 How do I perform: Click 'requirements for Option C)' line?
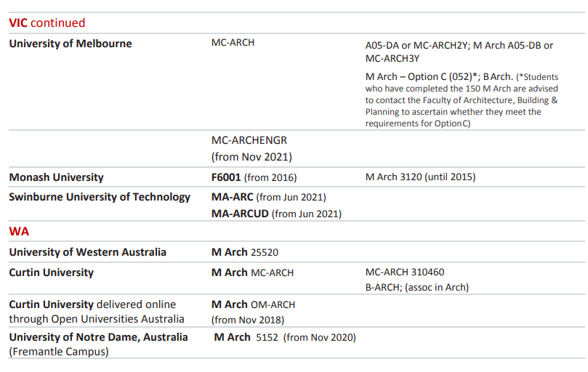[x=418, y=124]
